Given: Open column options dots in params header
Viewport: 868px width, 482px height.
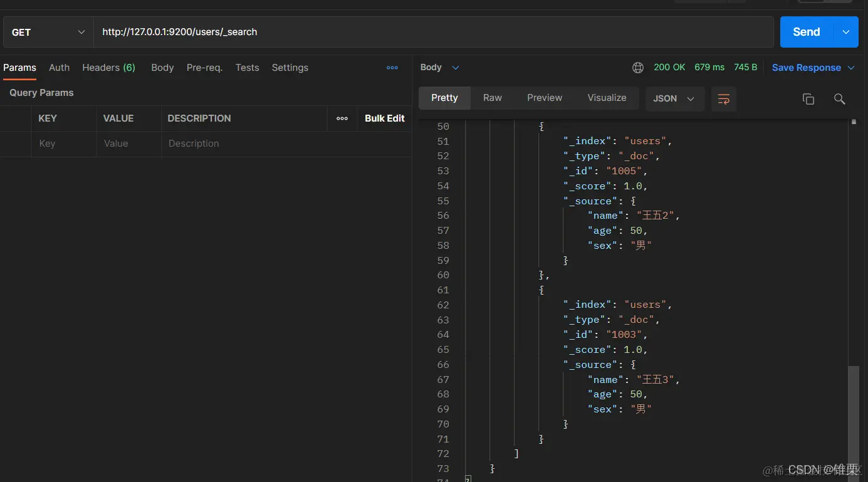Looking at the screenshot, I should (342, 118).
